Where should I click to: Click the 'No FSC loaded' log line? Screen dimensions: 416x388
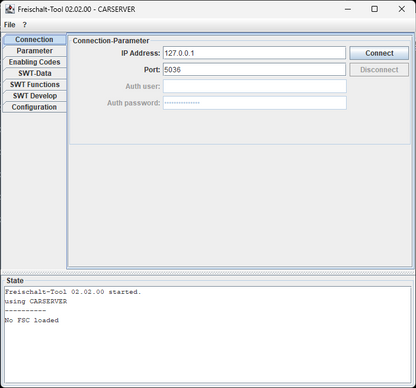tap(32, 320)
